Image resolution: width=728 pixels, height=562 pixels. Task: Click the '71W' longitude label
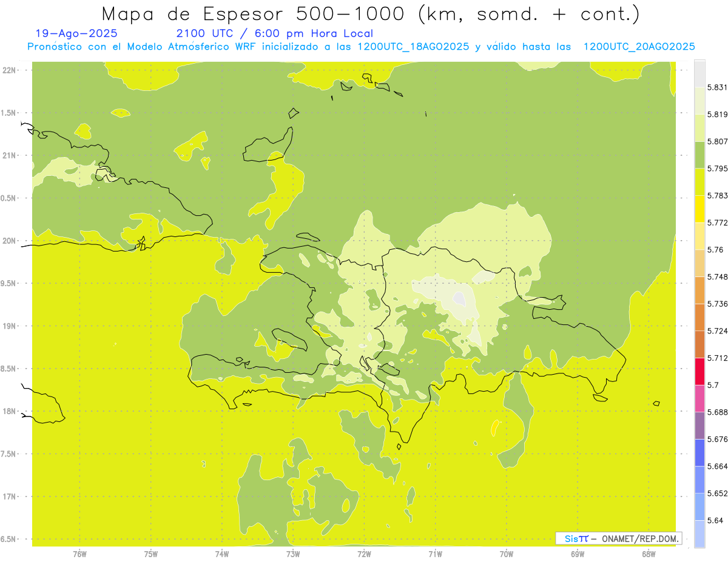[435, 554]
